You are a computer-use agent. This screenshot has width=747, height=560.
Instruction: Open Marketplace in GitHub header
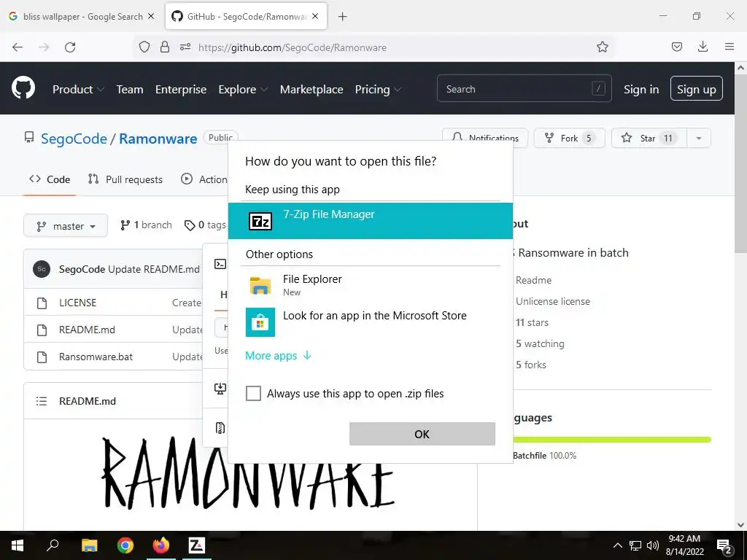311,89
